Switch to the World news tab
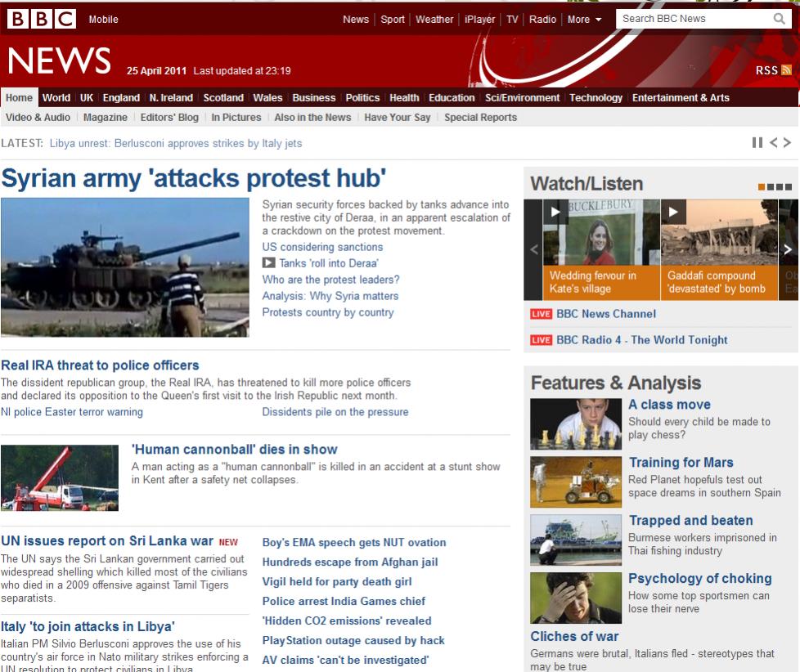 [x=56, y=97]
